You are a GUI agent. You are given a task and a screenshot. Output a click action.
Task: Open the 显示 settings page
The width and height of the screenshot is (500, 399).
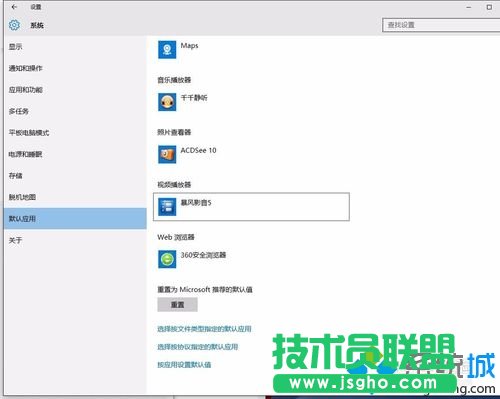pos(75,47)
